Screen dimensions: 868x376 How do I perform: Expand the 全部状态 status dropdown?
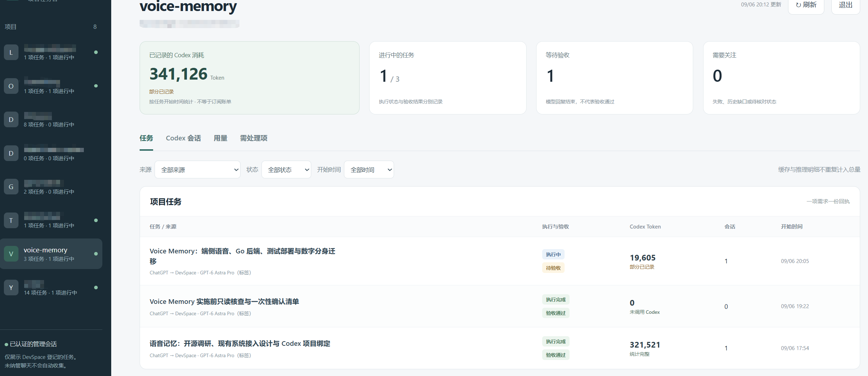click(286, 170)
